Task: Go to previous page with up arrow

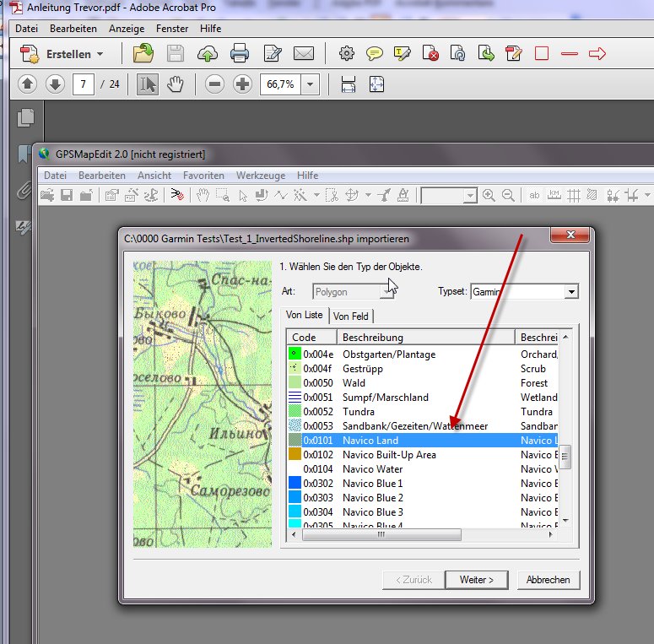Action: click(x=27, y=84)
